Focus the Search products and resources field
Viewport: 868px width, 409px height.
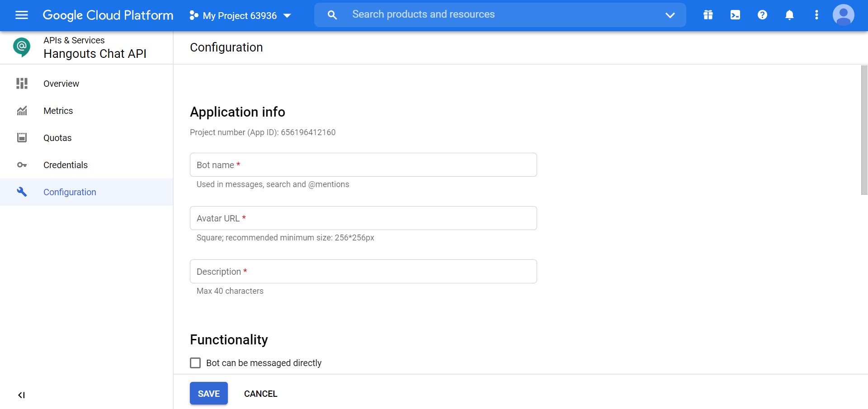tap(500, 14)
